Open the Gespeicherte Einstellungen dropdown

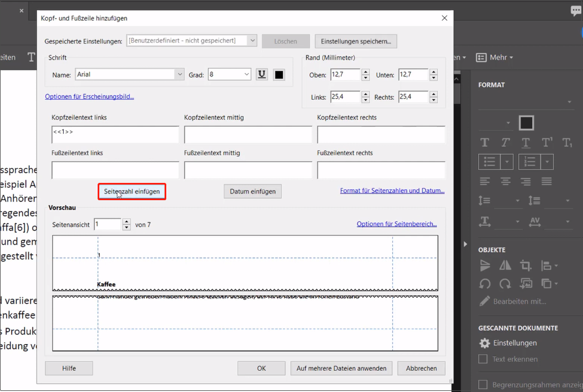coord(252,41)
